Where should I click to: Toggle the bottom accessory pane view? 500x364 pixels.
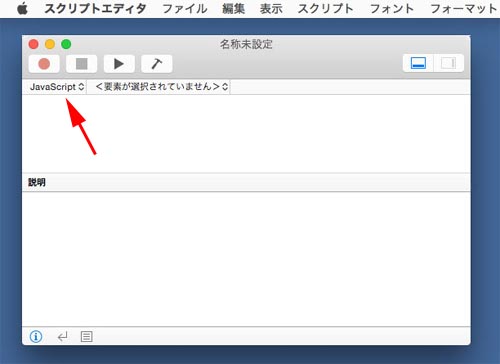click(418, 63)
